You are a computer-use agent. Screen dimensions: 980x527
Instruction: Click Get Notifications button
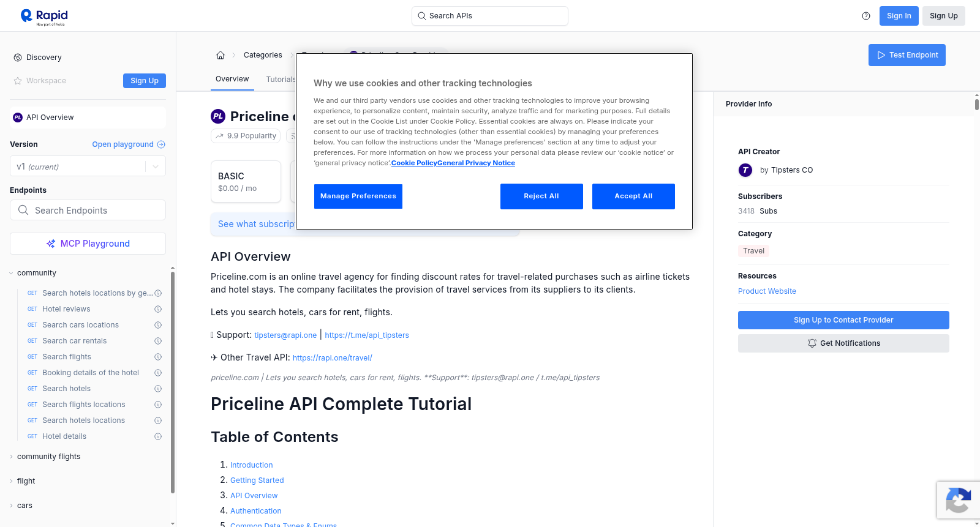[843, 343]
